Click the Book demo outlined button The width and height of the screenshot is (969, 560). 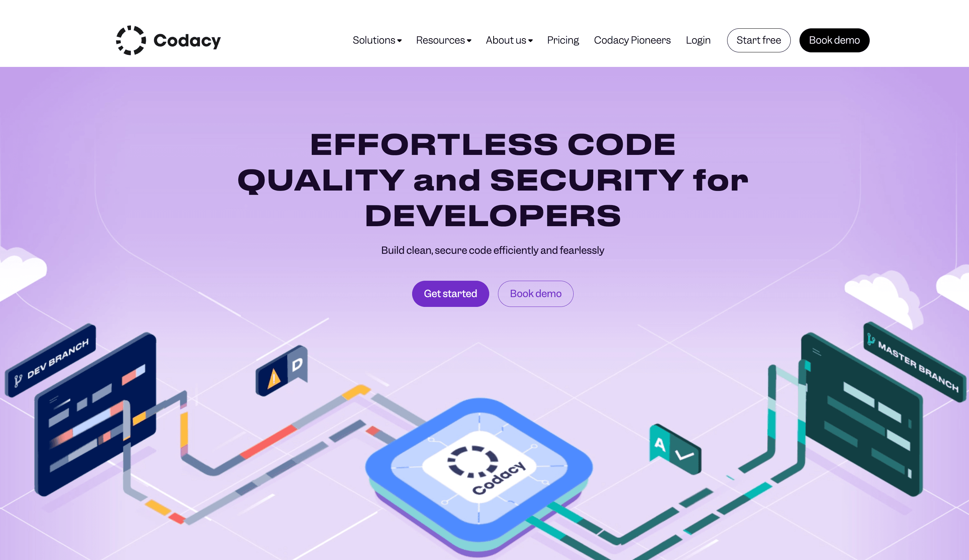(535, 293)
